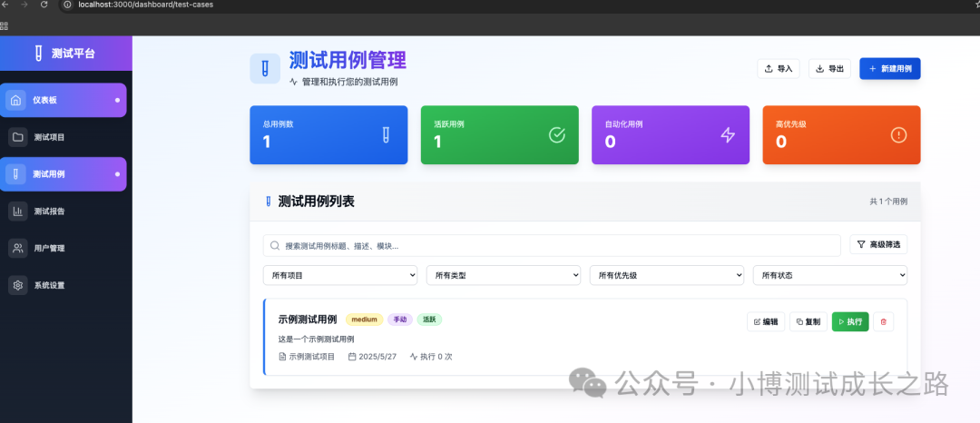
Task: Expand the 所有状态 dropdown
Action: [830, 275]
